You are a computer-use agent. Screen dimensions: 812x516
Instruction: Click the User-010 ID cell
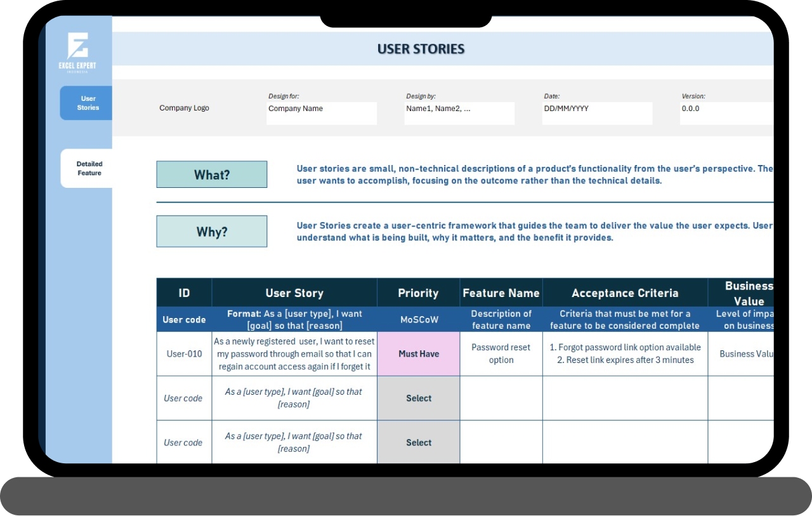184,354
